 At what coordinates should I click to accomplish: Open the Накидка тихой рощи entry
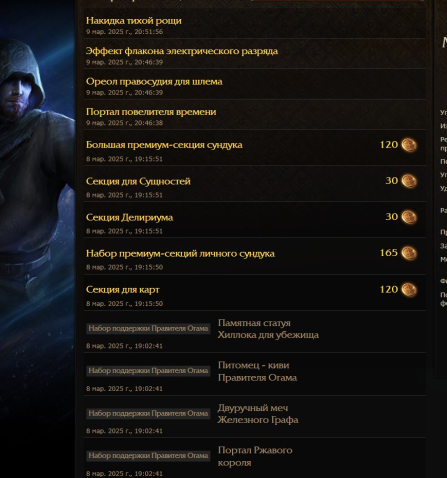[134, 21]
